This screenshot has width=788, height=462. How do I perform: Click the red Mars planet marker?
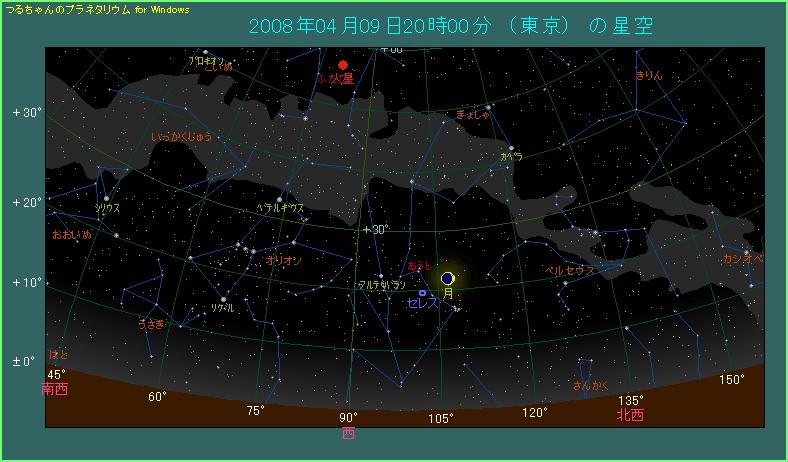(x=343, y=65)
